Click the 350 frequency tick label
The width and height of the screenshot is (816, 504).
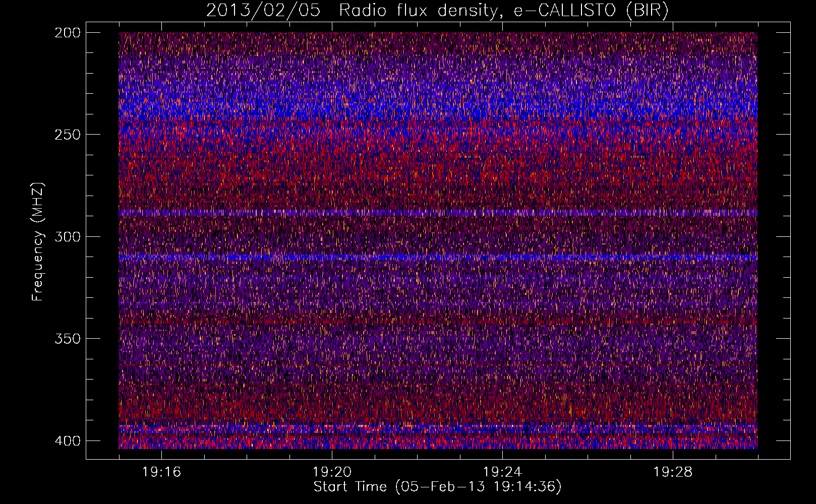(x=67, y=339)
